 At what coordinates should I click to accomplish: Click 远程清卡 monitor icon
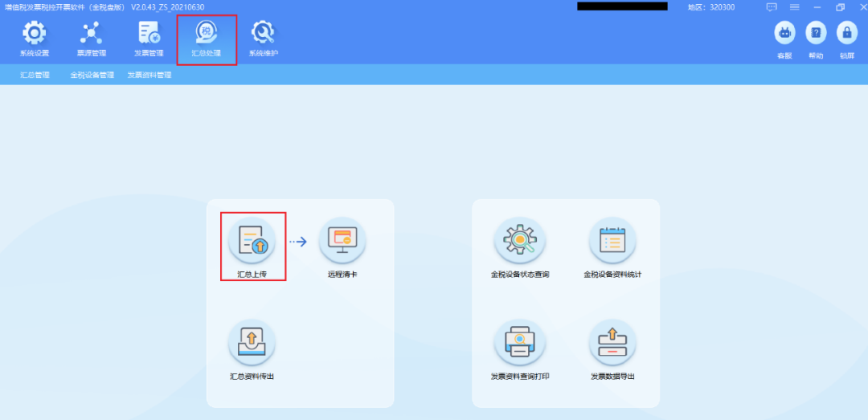pyautogui.click(x=342, y=240)
